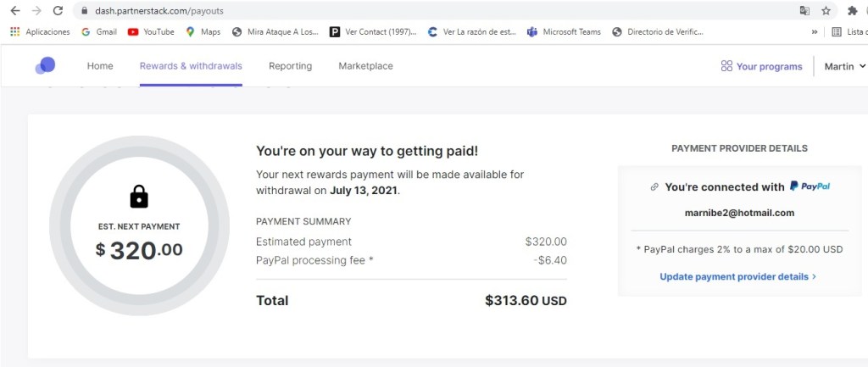Click the lock icon above est. next payment
Screen dimensions: 868x367
click(x=139, y=197)
